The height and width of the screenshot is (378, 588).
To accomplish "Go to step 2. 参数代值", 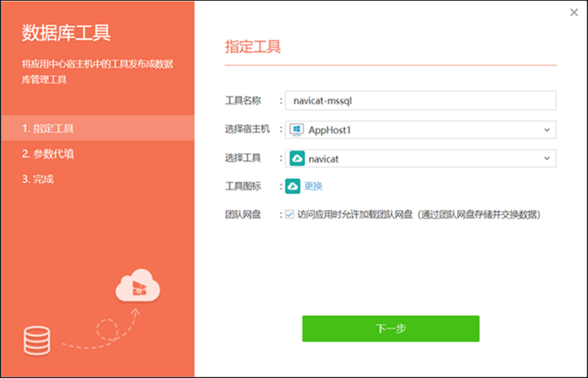I will (x=48, y=154).
